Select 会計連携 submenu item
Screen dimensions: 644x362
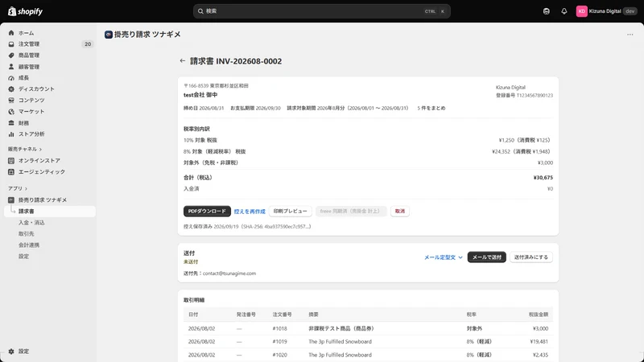pos(29,245)
